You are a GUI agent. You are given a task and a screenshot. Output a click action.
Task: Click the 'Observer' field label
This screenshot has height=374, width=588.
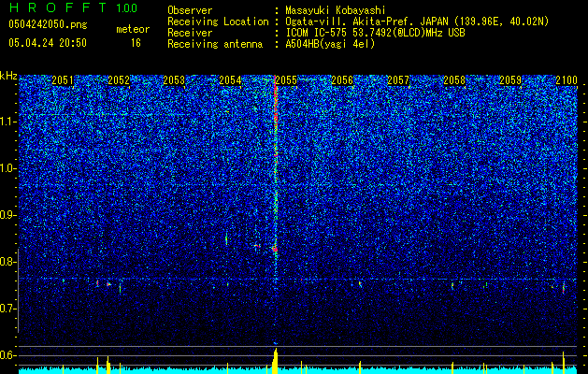pyautogui.click(x=190, y=11)
